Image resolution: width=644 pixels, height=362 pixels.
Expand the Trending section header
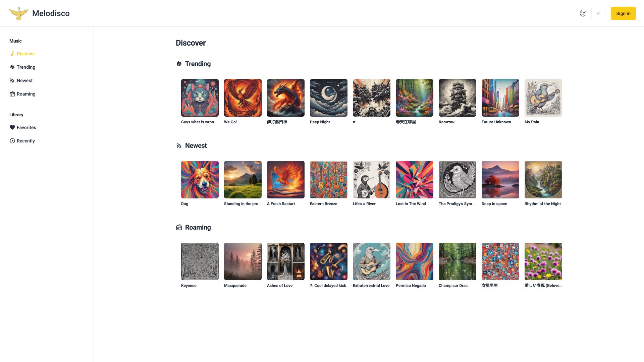tap(198, 64)
